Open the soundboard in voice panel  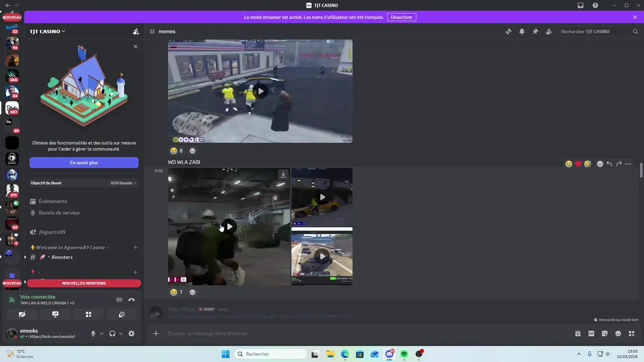(x=121, y=314)
